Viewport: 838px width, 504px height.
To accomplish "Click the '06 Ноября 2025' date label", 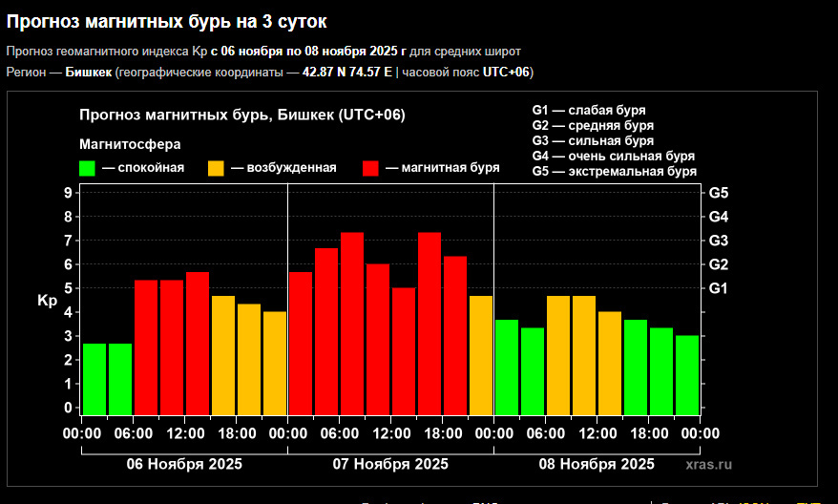I will coord(184,465).
